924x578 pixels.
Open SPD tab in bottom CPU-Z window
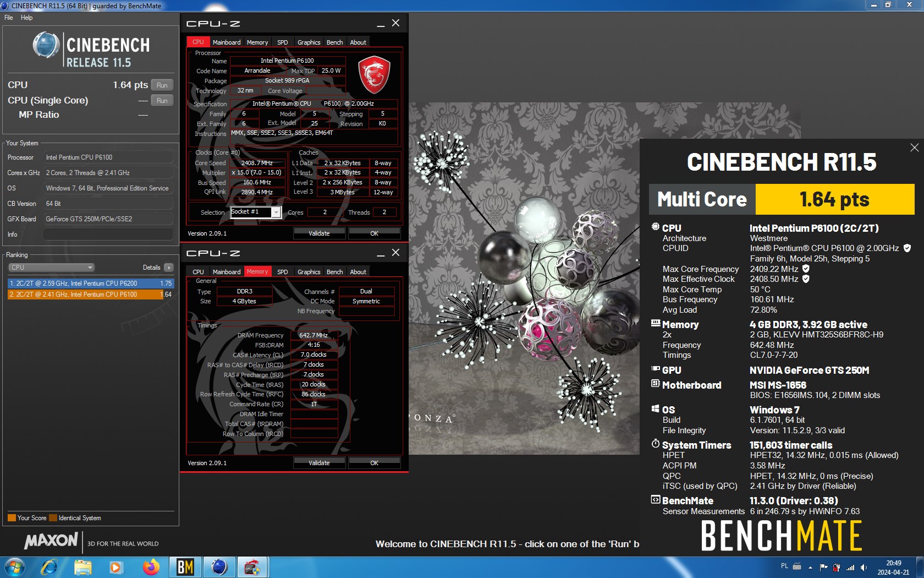pyautogui.click(x=283, y=272)
